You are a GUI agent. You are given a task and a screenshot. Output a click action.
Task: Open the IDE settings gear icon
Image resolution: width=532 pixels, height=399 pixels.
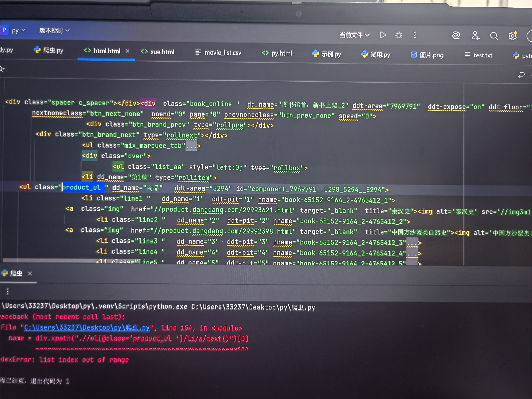[513, 36]
